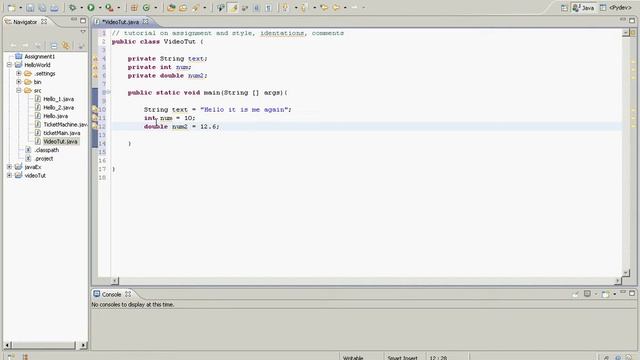Click the Open Perspective icon
640x360 pixels.
coord(564,8)
